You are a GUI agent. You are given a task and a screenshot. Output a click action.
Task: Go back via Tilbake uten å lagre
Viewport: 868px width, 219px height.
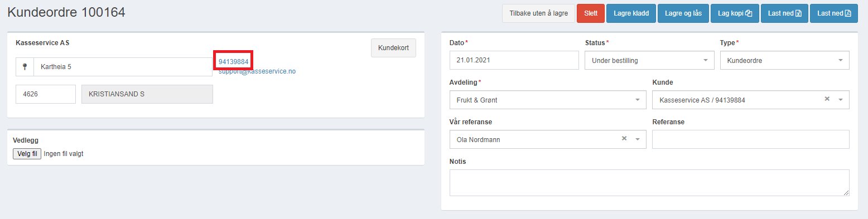[538, 13]
